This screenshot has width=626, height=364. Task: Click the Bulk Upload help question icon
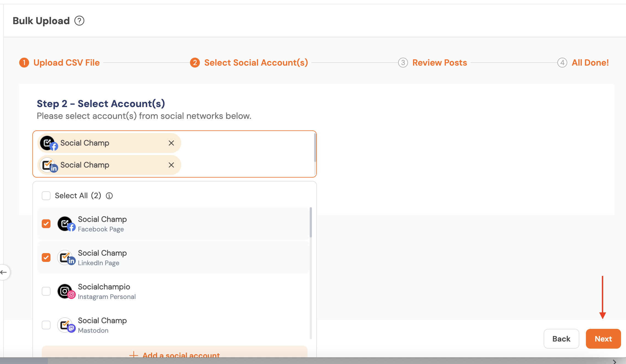[79, 21]
